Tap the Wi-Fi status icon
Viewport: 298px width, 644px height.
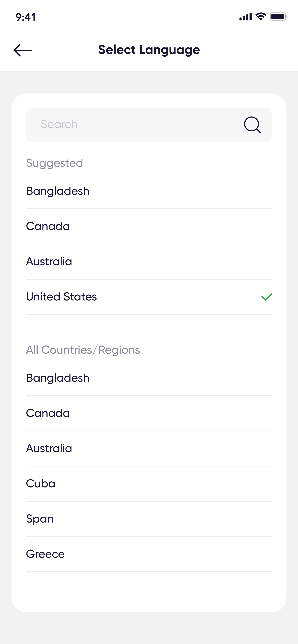261,17
